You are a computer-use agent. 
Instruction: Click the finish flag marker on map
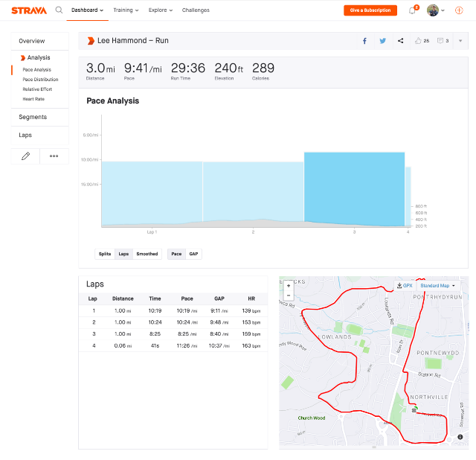coord(414,410)
